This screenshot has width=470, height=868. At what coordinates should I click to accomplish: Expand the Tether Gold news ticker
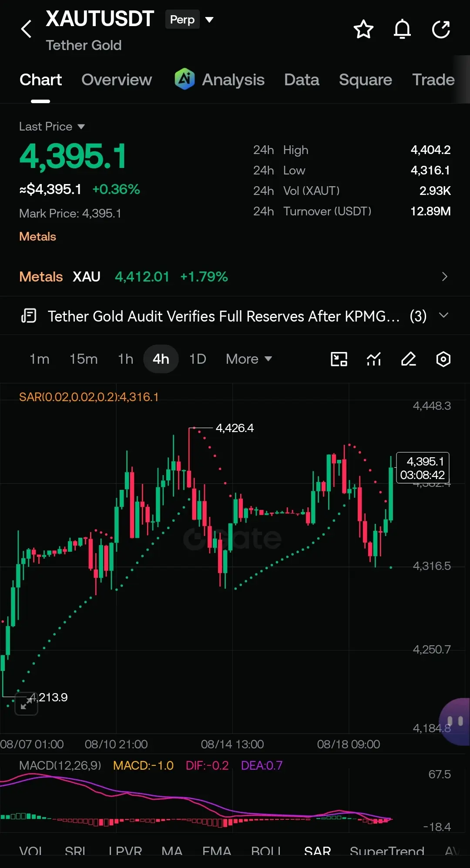tap(444, 315)
